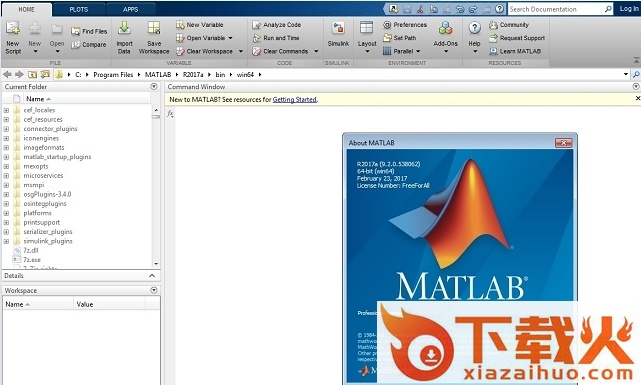
Task: Expand the mexopts folder
Action: pyautogui.click(x=6, y=166)
